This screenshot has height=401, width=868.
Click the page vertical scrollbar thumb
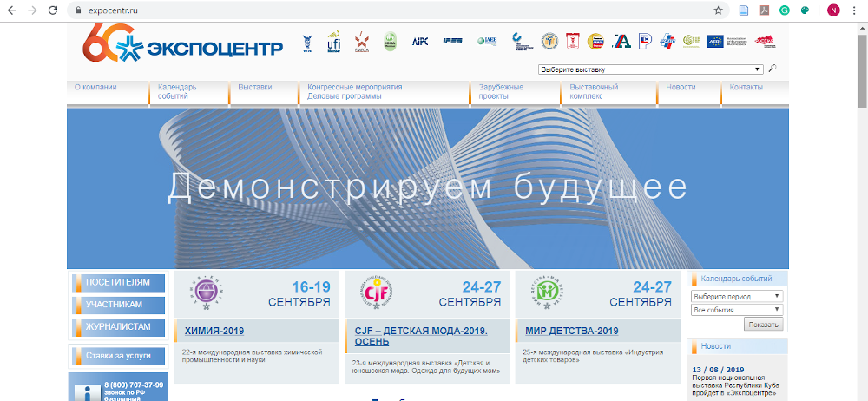863,69
